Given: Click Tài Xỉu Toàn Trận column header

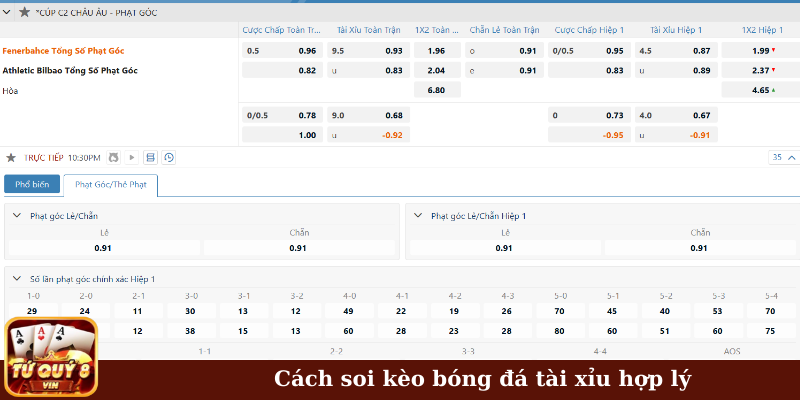Looking at the screenshot, I should 368,30.
